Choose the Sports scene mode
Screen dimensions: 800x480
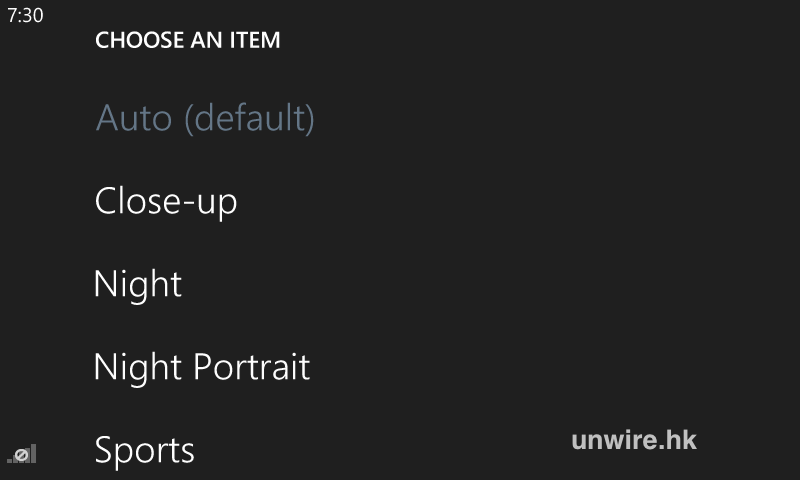coord(145,450)
